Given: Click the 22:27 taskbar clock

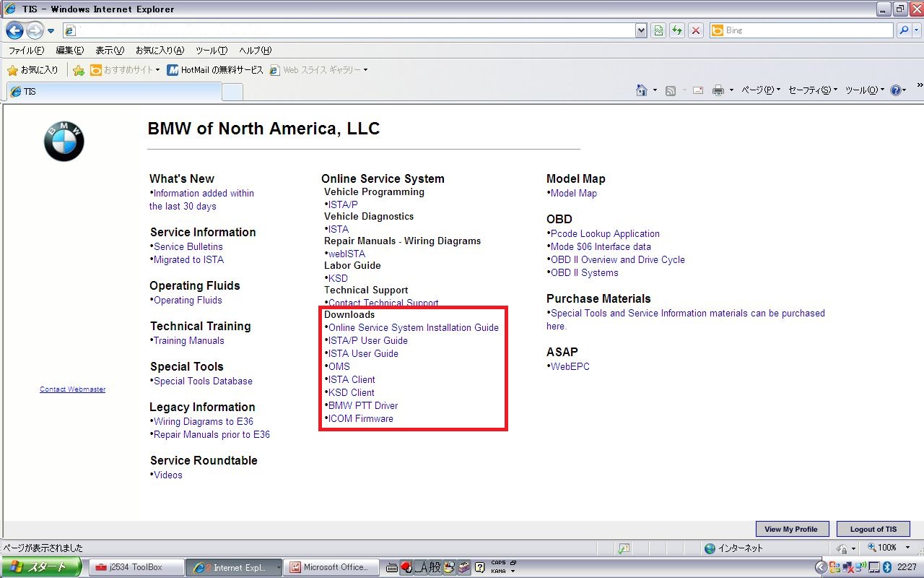Looking at the screenshot, I should (x=907, y=567).
